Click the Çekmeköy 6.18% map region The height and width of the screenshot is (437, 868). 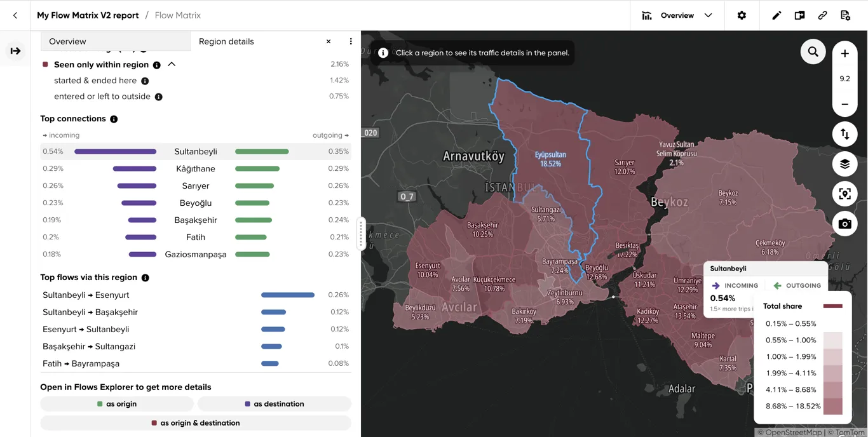click(770, 247)
